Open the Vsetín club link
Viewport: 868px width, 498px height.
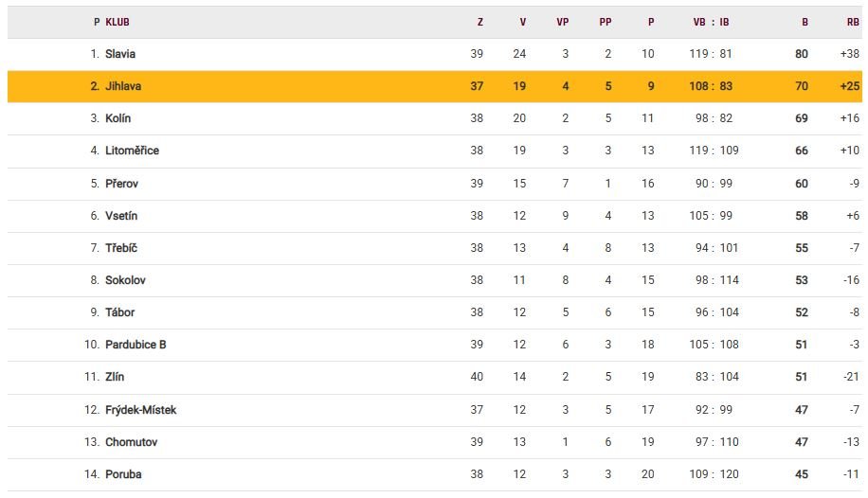pyautogui.click(x=121, y=216)
